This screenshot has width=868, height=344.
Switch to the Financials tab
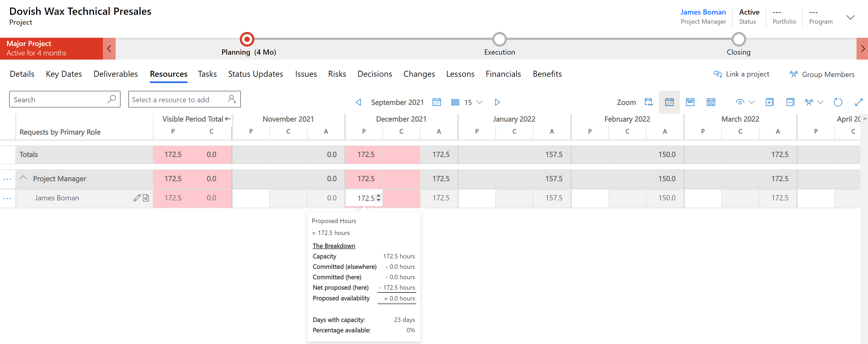point(503,74)
